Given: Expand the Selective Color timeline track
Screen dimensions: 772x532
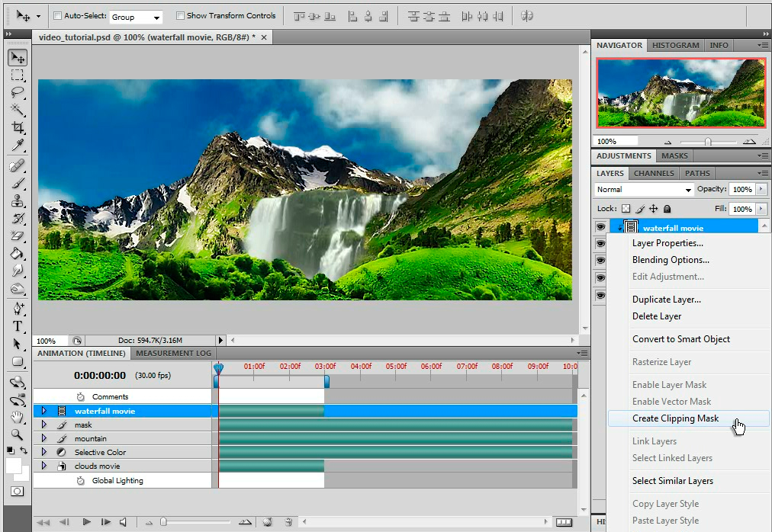Looking at the screenshot, I should pyautogui.click(x=43, y=452).
